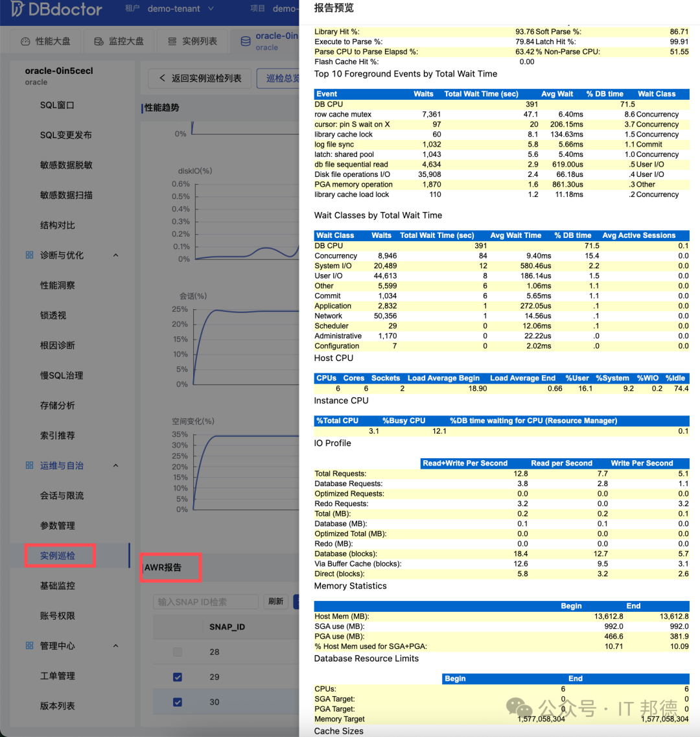
Task: Click the 监控大盘 monitor icon
Action: pyautogui.click(x=99, y=41)
